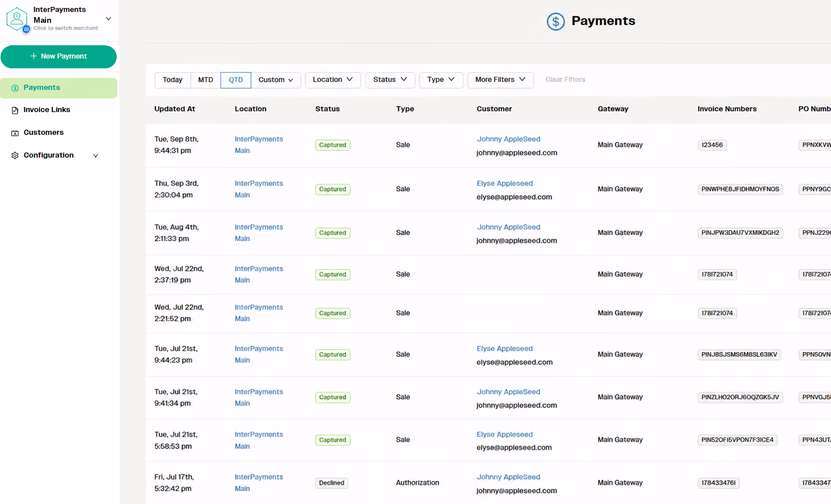Select the Today date filter
The height and width of the screenshot is (504, 831).
coord(172,80)
